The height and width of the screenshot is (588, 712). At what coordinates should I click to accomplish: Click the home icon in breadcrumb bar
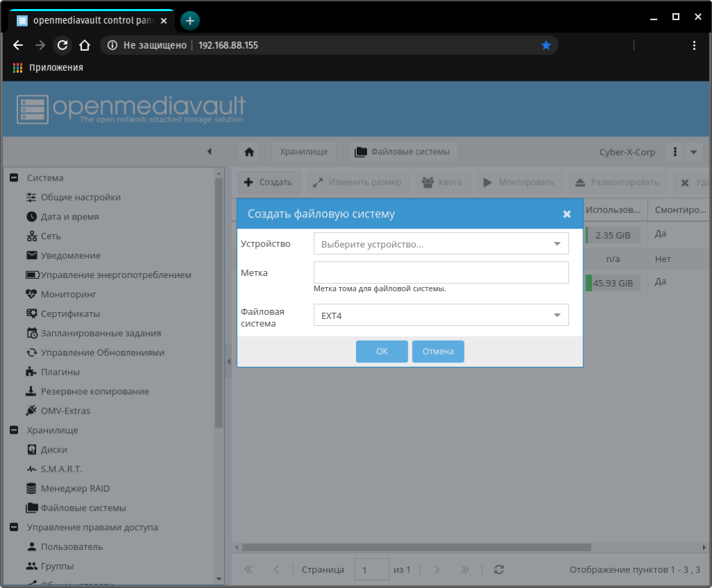pos(249,152)
